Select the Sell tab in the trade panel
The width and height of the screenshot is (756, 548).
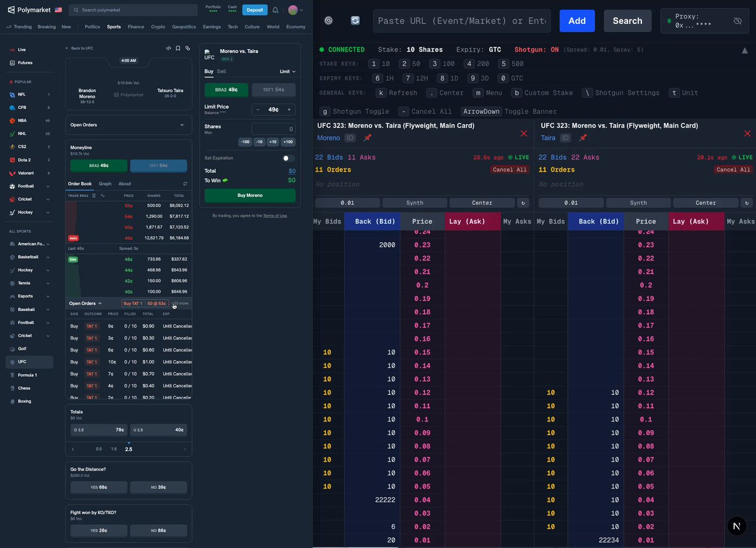(x=222, y=71)
